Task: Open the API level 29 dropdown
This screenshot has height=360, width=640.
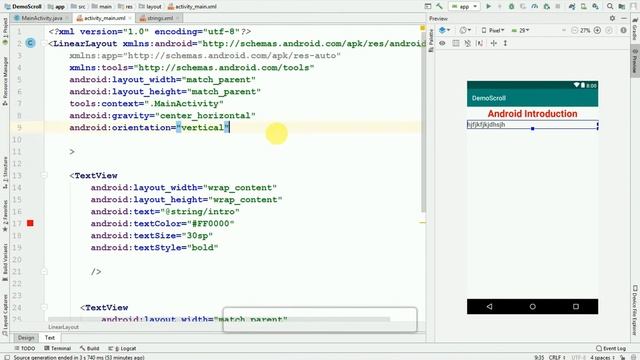Action: (x=520, y=30)
